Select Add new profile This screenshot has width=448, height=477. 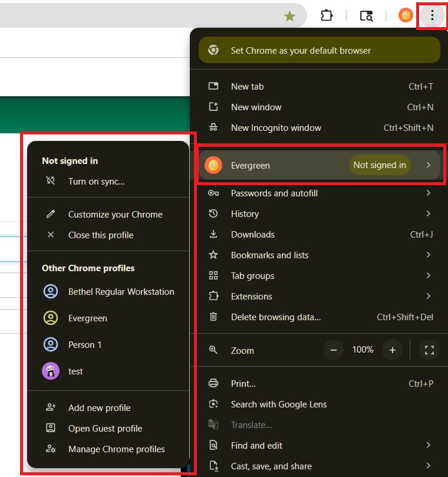point(108,408)
